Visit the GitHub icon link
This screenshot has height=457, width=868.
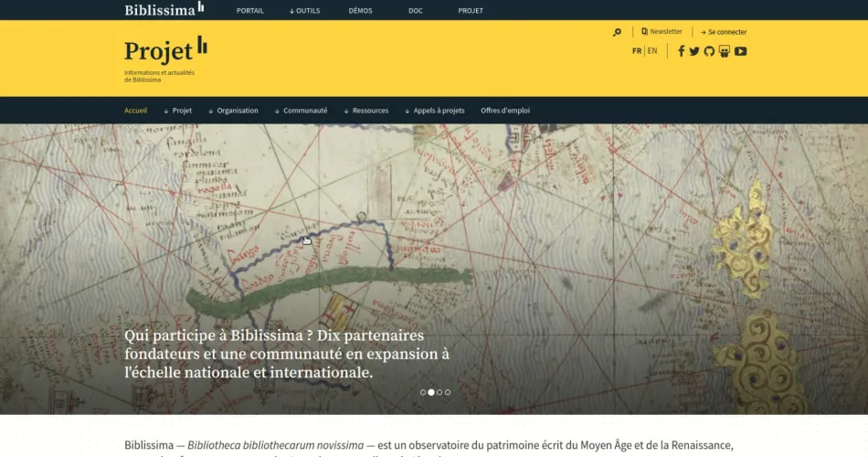coord(709,51)
